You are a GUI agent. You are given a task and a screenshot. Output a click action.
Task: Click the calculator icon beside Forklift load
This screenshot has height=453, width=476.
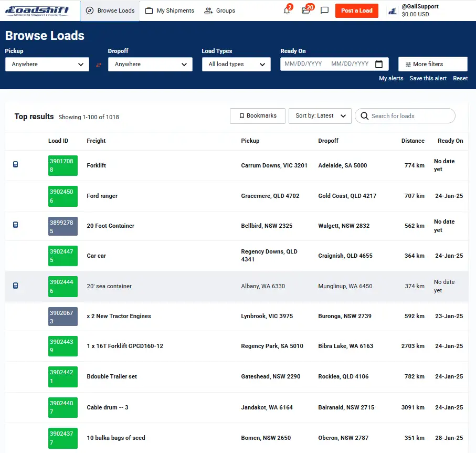click(16, 165)
